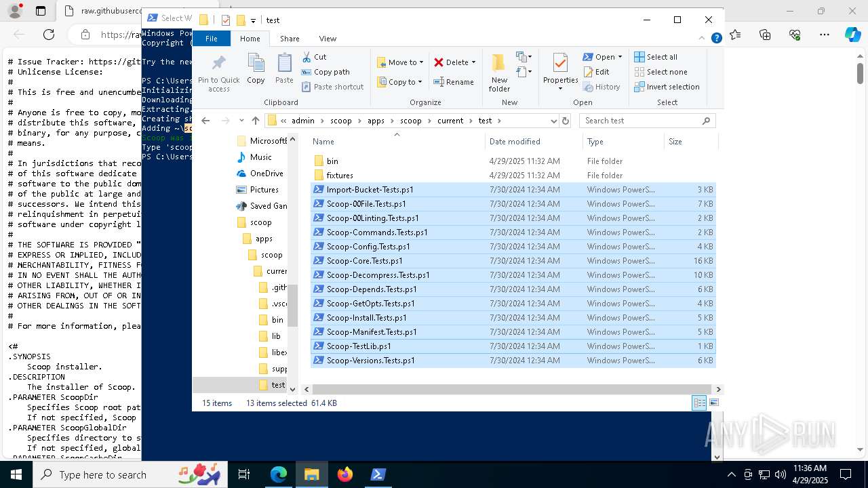Select OneDrive in the navigation pane

point(267,174)
